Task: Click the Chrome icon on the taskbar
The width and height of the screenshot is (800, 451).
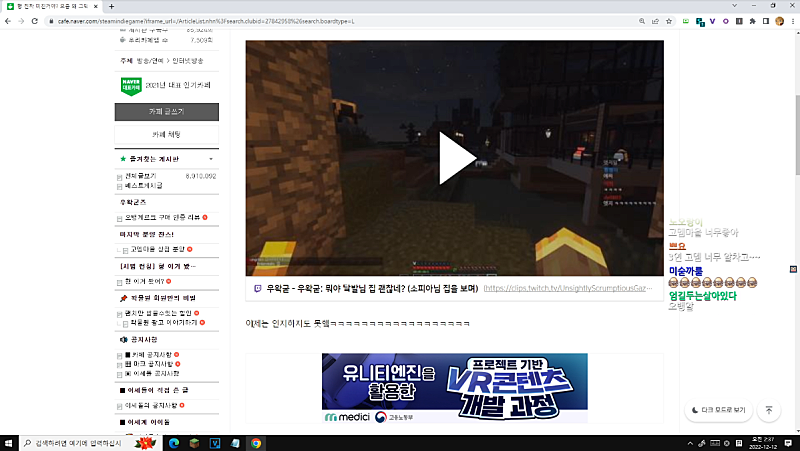Action: pyautogui.click(x=256, y=443)
